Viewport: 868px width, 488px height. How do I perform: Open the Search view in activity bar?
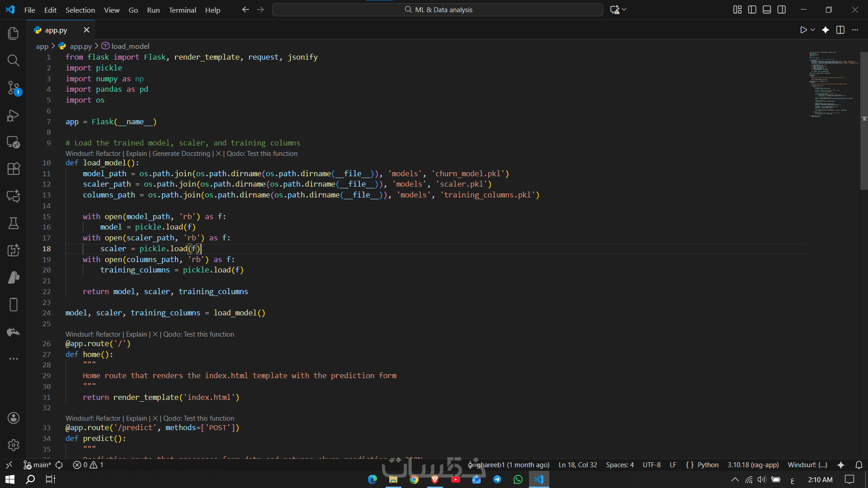click(14, 61)
